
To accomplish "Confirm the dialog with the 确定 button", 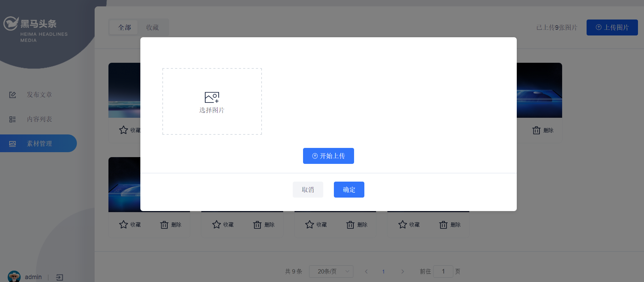I will pyautogui.click(x=349, y=189).
